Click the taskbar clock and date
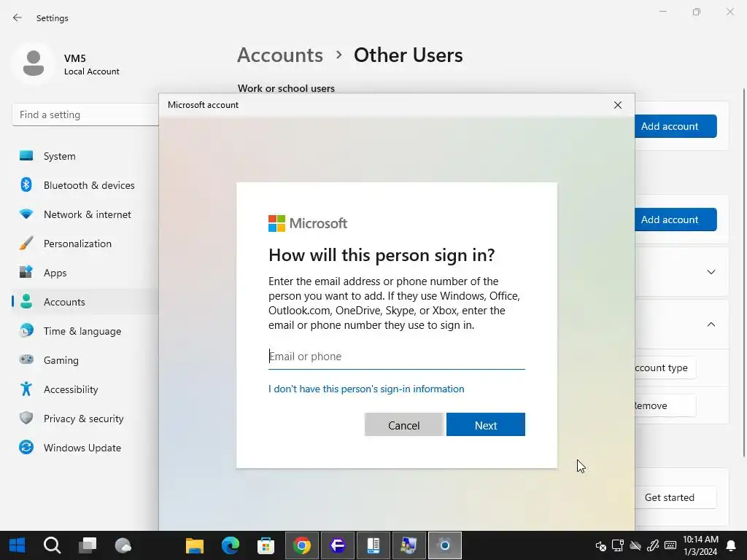The height and width of the screenshot is (560, 747). tap(700, 545)
